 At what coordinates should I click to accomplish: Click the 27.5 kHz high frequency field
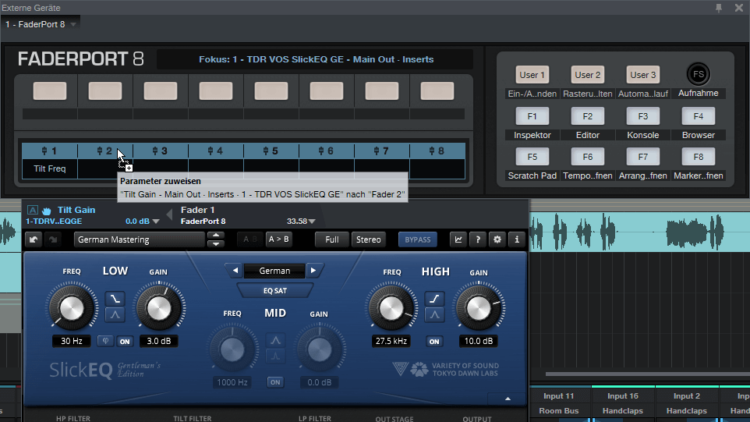coord(391,341)
